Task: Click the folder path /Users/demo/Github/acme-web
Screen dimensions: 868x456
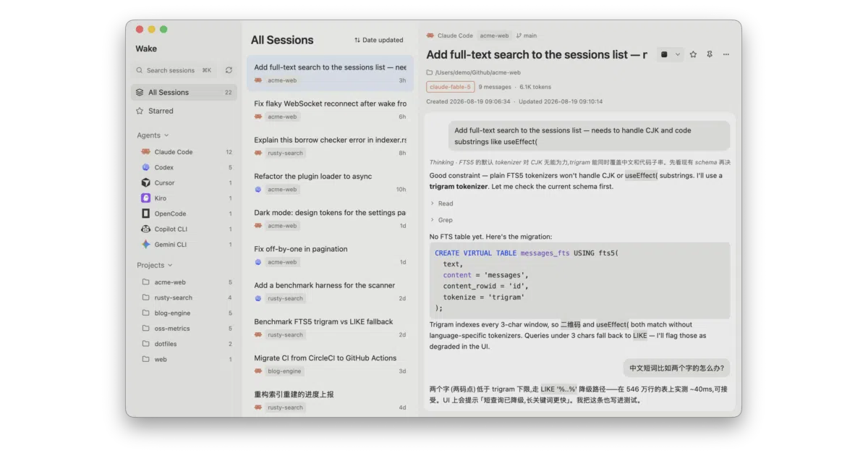Action: [x=474, y=72]
